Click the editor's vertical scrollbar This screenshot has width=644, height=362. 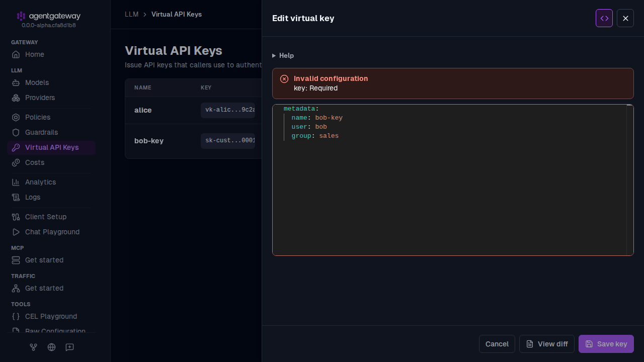pyautogui.click(x=629, y=180)
